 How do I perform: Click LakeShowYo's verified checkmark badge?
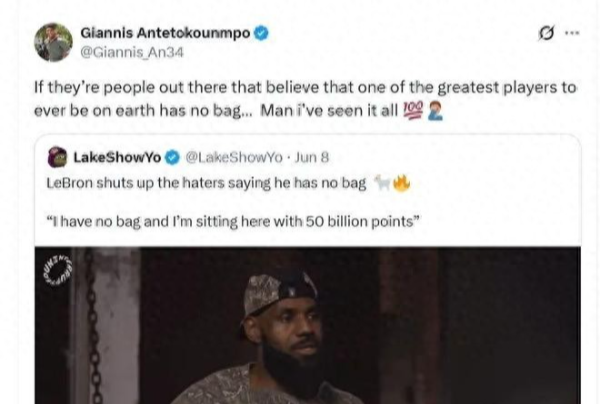tap(173, 158)
